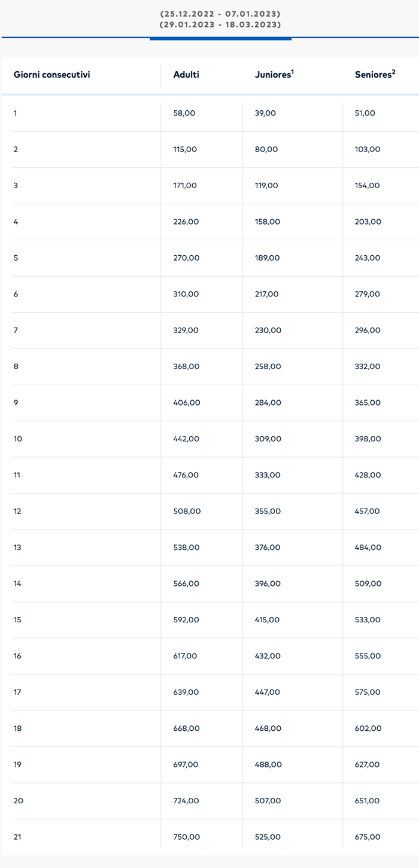Viewport: 419px width, 868px height.
Task: Select the Adulti price 566,00
Action: pos(186,583)
